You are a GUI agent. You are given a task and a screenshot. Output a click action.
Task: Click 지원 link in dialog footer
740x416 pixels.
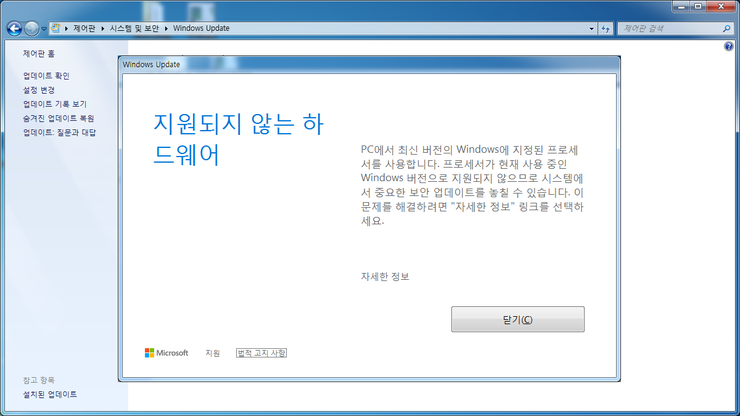(212, 353)
